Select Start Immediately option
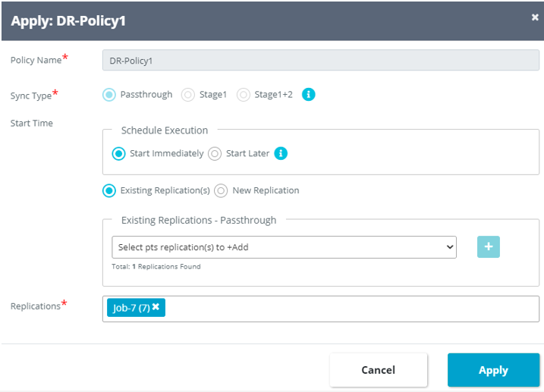Image resolution: width=544 pixels, height=392 pixels. 118,153
